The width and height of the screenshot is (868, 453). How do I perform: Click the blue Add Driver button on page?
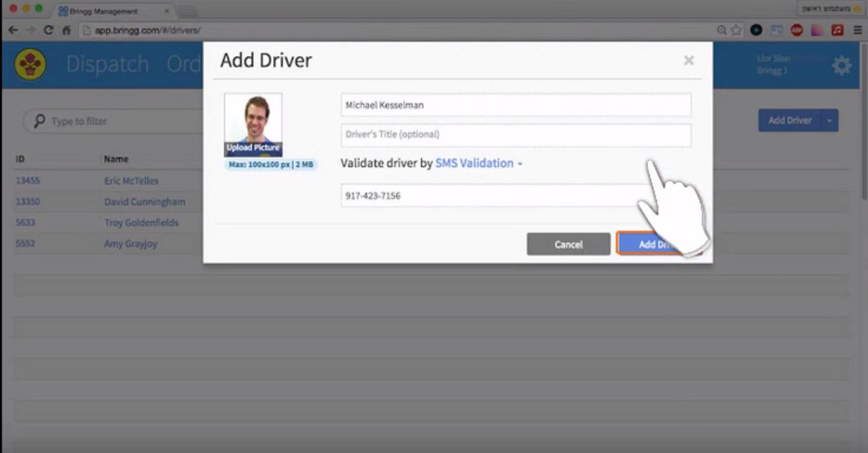790,121
